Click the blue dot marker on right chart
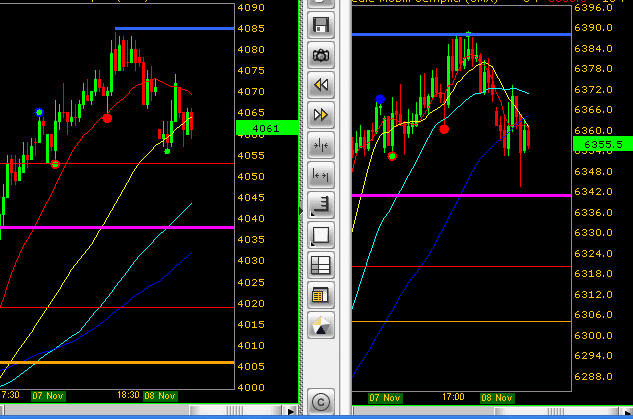The height and width of the screenshot is (419, 633). point(380,99)
